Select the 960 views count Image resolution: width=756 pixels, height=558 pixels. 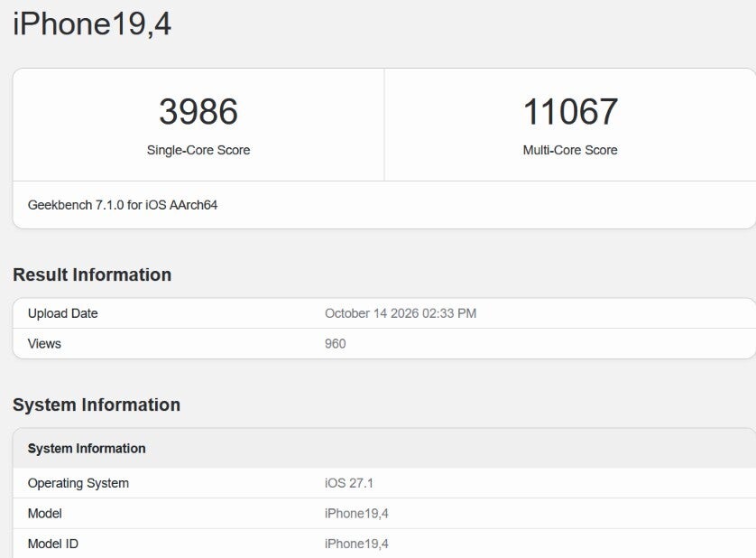tap(335, 344)
